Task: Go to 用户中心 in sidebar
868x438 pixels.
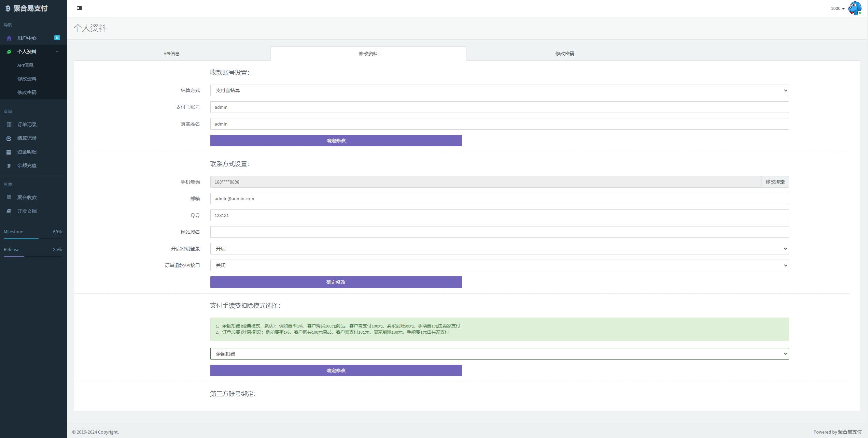Action: click(33, 38)
